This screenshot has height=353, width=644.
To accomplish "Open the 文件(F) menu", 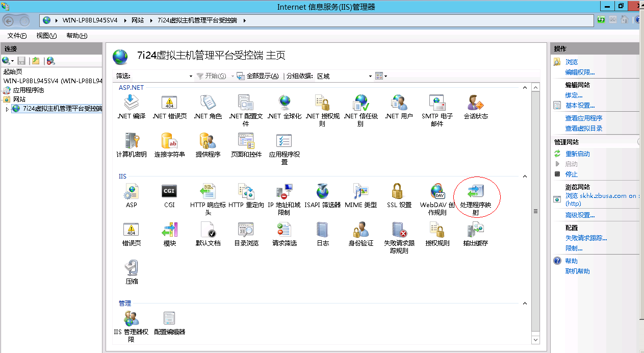I will (17, 36).
